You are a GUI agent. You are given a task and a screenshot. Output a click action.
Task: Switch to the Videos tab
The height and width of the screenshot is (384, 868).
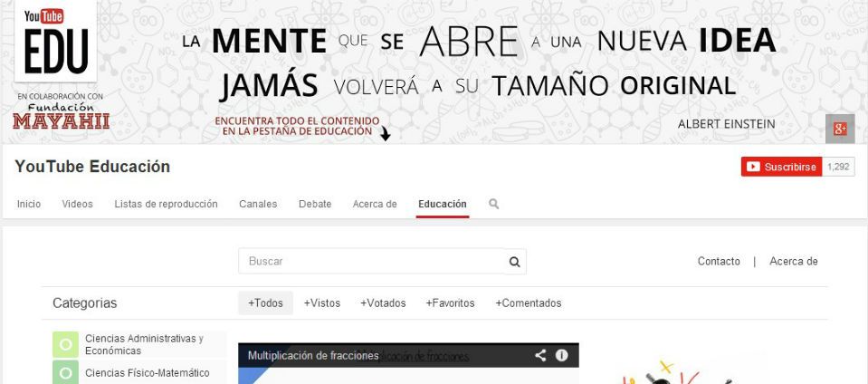pyautogui.click(x=77, y=204)
